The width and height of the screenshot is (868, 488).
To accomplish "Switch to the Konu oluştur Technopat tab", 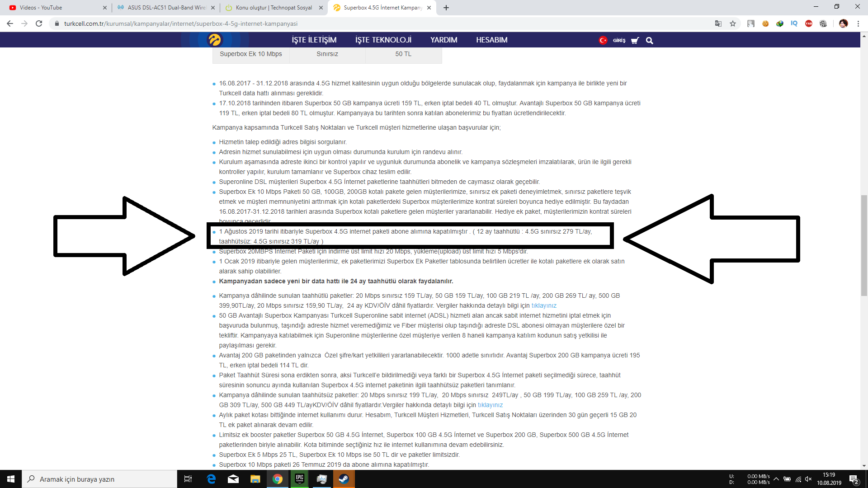I will 274,8.
